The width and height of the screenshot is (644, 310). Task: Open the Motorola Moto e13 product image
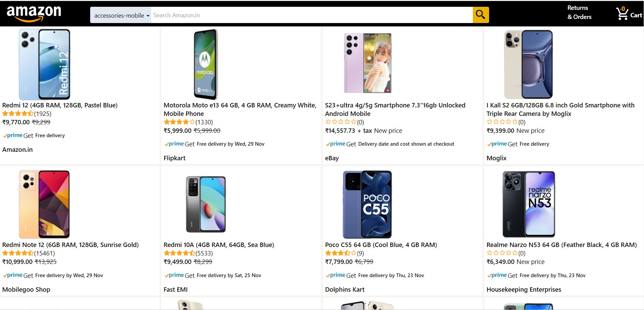pyautogui.click(x=205, y=64)
